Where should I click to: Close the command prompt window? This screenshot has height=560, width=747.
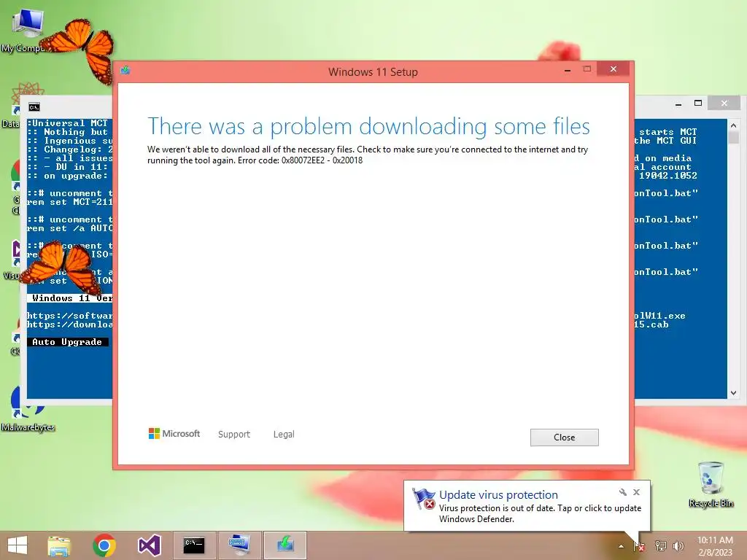[x=724, y=103]
